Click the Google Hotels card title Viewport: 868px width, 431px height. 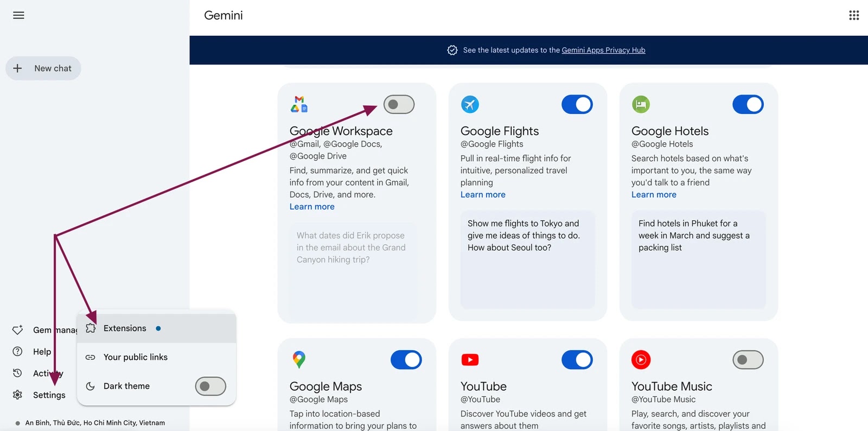click(670, 131)
